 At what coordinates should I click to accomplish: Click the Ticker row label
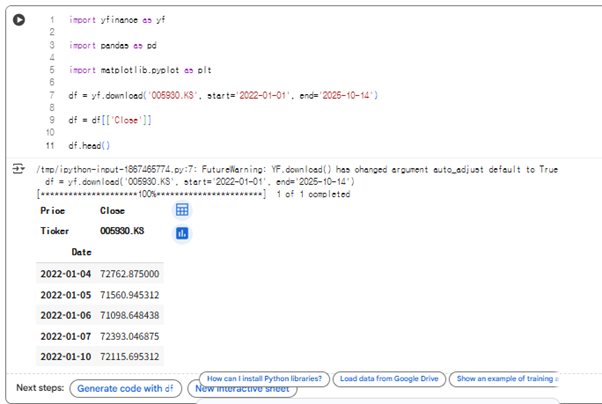click(55, 231)
